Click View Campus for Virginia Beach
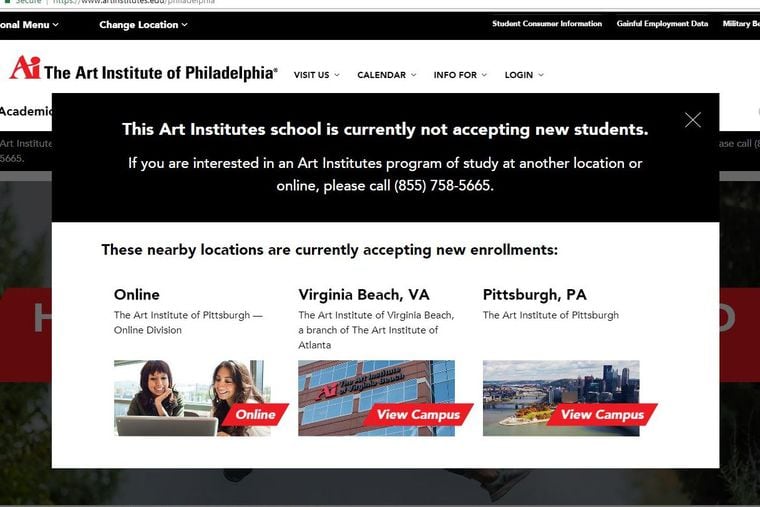Viewport: 760px width, 507px height. click(418, 414)
